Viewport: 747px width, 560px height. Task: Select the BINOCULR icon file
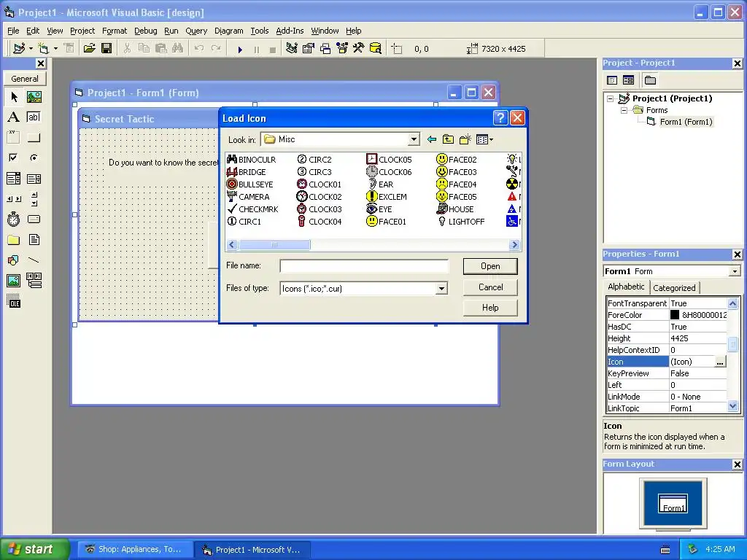[x=252, y=160]
